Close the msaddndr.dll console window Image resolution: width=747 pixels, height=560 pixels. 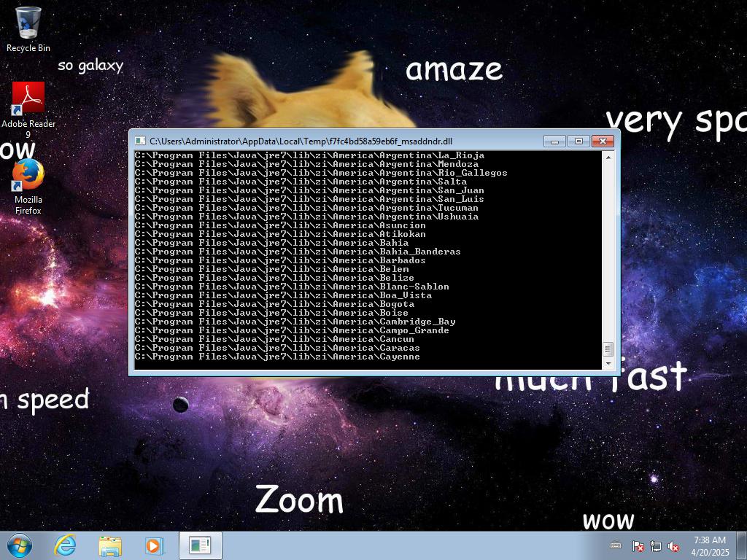[603, 141]
